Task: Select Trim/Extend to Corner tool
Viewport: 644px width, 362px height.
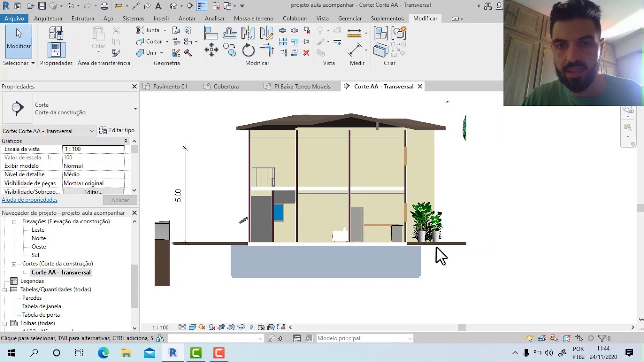Action: tap(267, 50)
